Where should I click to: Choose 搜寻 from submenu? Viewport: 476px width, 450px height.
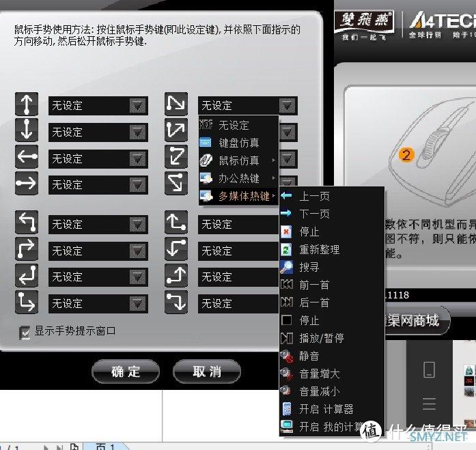tap(332, 267)
